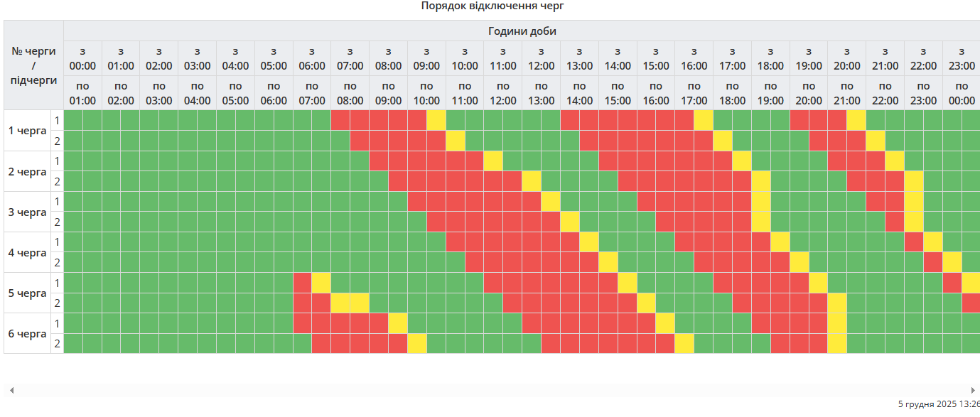Click red cell in 06:00 hour, 5 черга subqueue 1

(302, 283)
